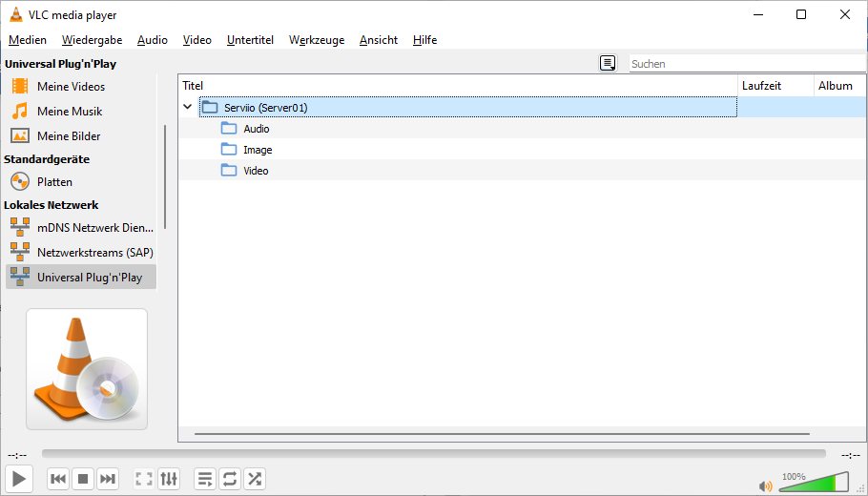Minimize the VLC media player window
Image resolution: width=868 pixels, height=496 pixels.
click(x=758, y=15)
